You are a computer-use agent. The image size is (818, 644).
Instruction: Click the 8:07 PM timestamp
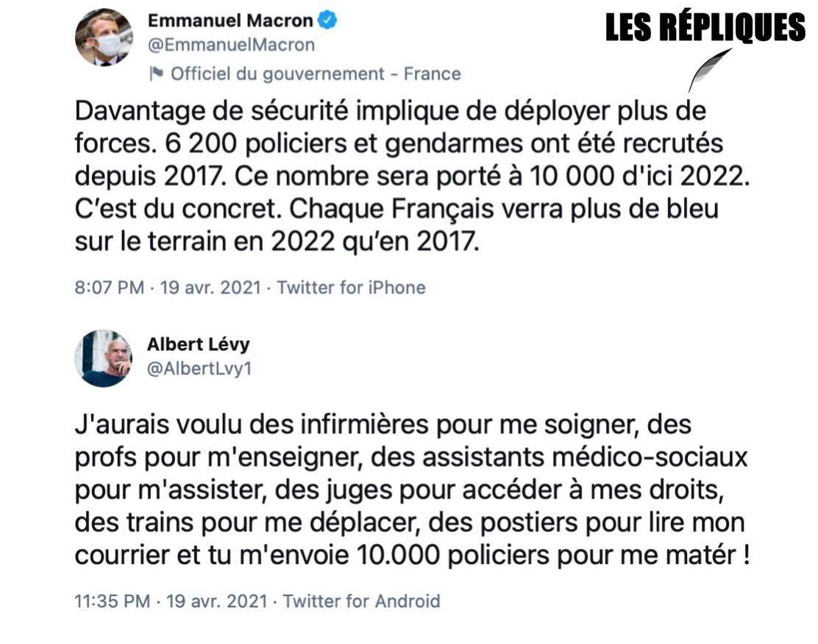[110, 287]
